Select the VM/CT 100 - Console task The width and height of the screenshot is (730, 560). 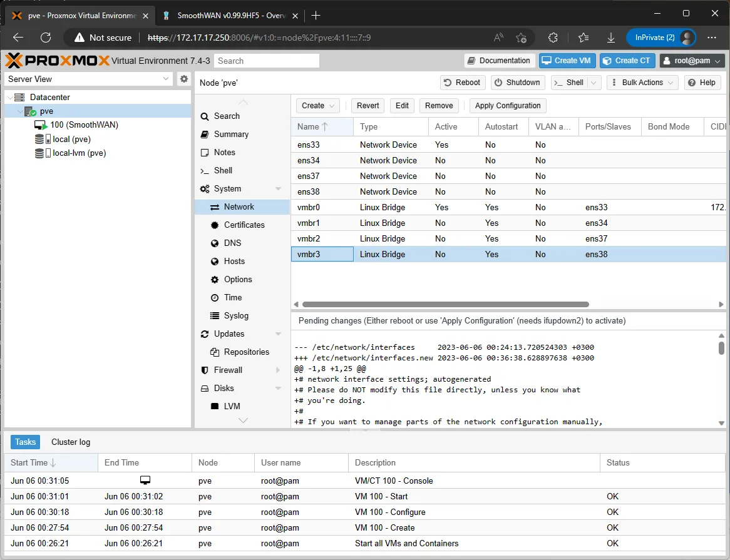point(365,481)
